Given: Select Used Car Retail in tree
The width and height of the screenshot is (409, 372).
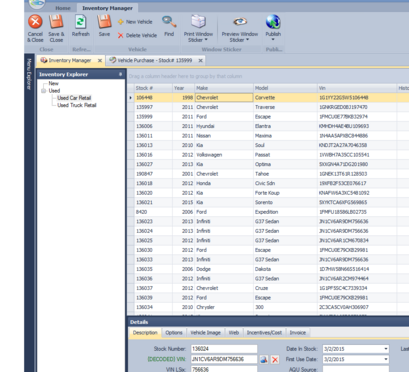Looking at the screenshot, I should [74, 98].
